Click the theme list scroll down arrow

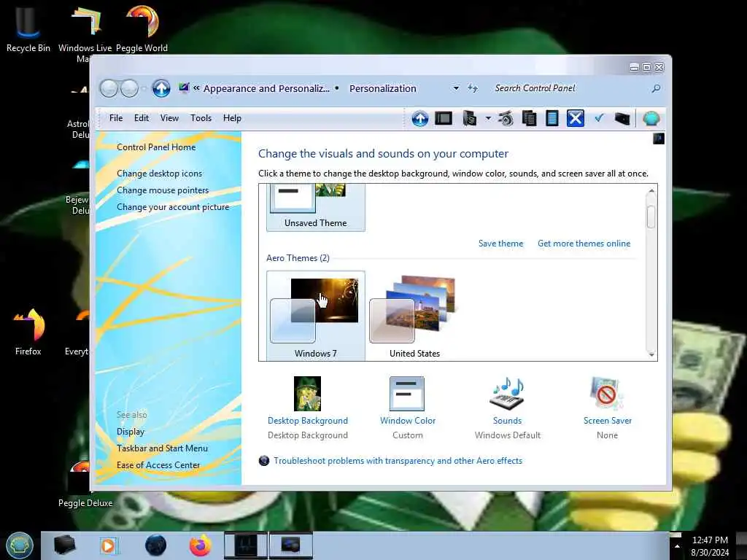[x=651, y=355]
